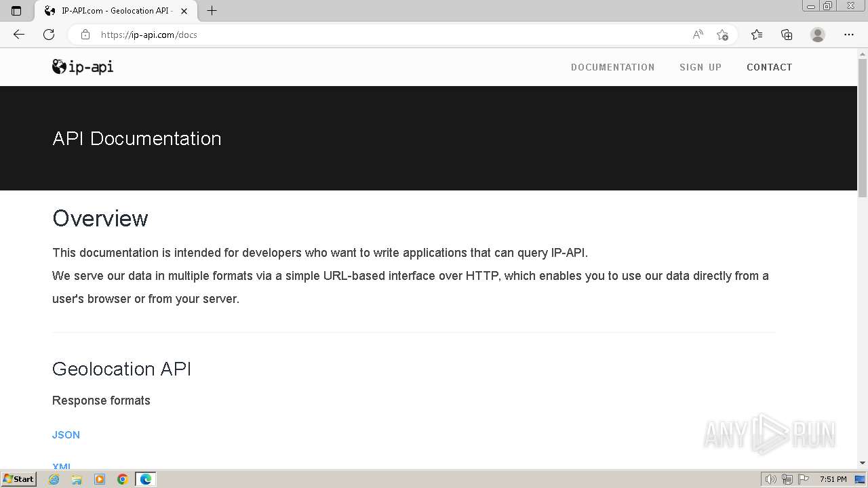Add page to favorites star icon
The image size is (868, 488).
722,35
